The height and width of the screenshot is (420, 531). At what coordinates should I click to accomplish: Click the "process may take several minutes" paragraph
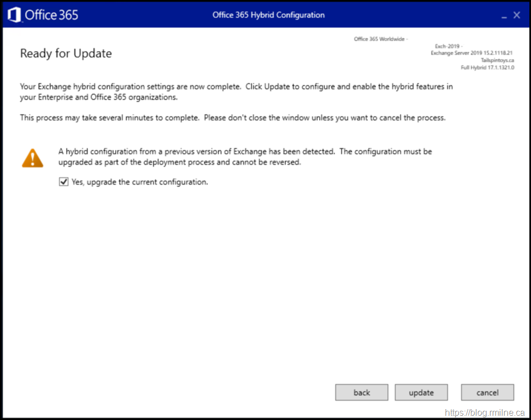pos(233,118)
